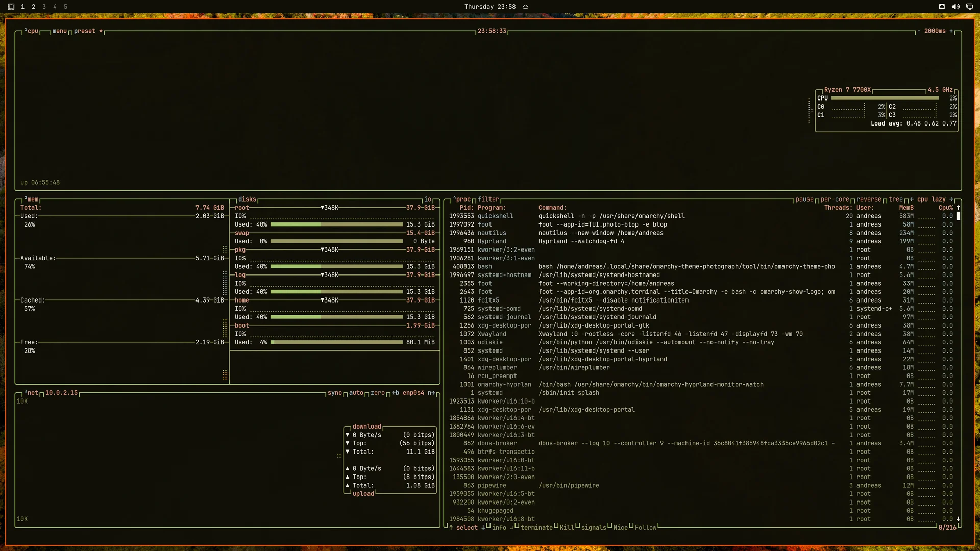Click the proc filter field
980x551 pixels.
488,199
